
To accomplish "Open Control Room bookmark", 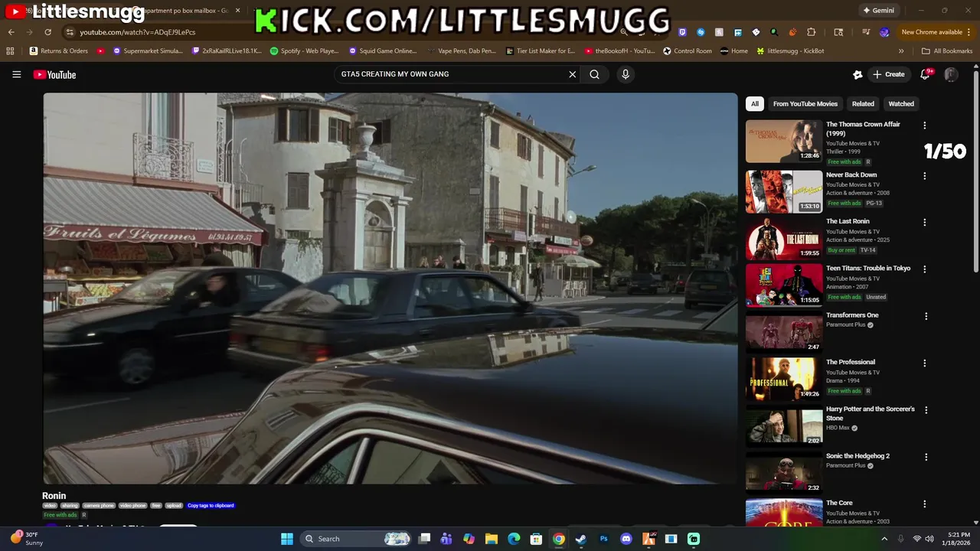I will (x=688, y=51).
